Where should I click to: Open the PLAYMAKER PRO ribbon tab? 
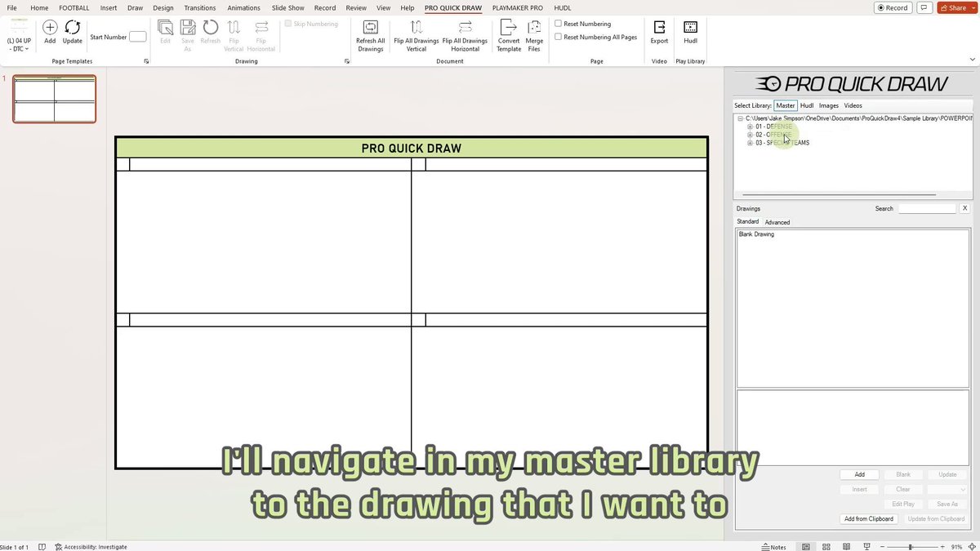click(517, 7)
